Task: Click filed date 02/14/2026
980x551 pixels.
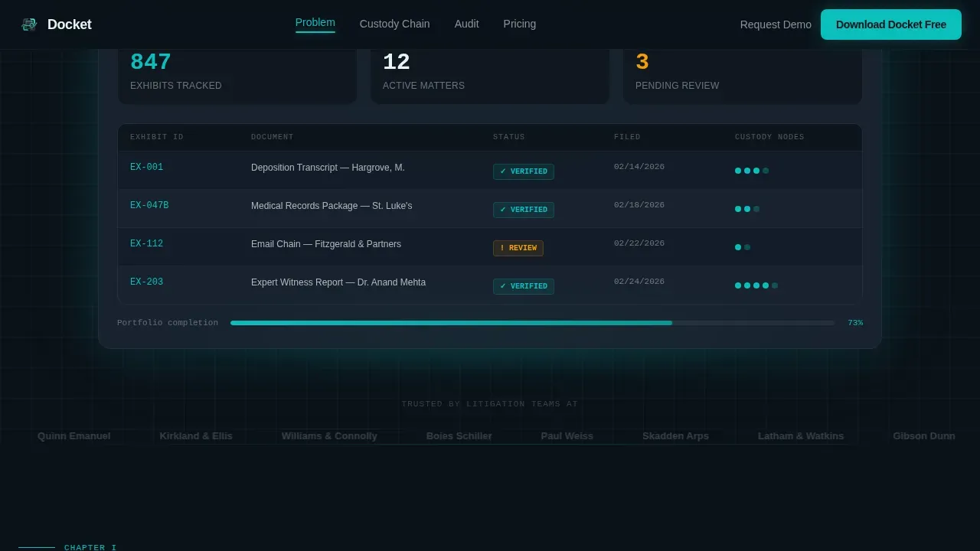Action: coord(639,167)
